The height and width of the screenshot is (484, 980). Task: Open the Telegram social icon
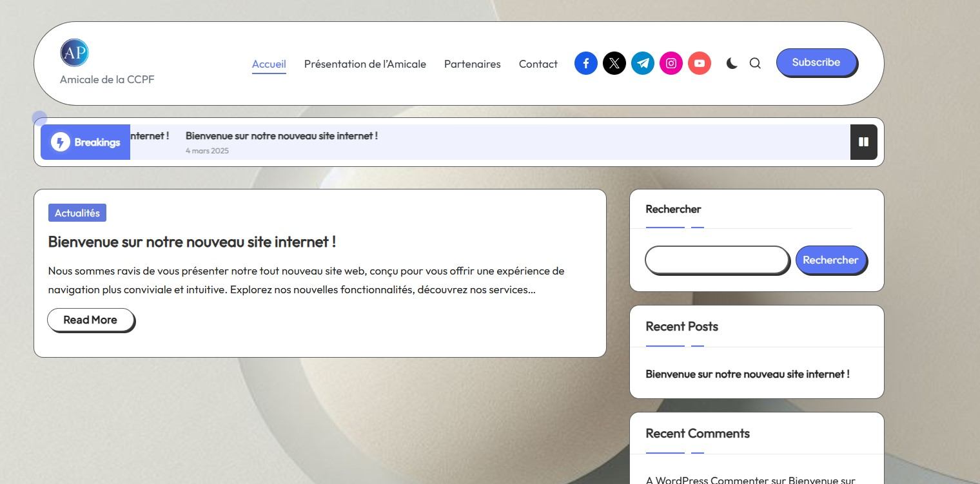pyautogui.click(x=643, y=63)
